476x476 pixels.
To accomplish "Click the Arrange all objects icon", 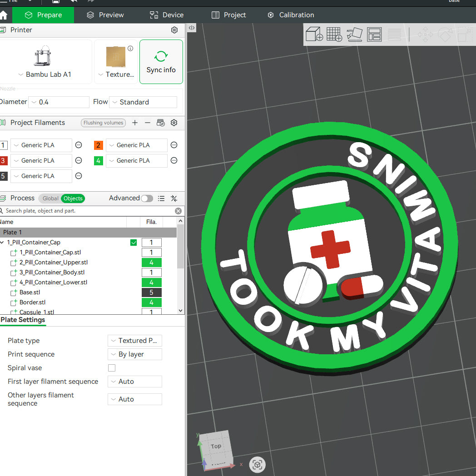I will coord(374,35).
